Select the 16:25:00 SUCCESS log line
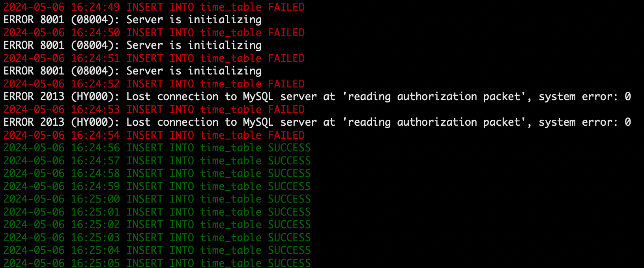This screenshot has width=644, height=268. point(157,199)
